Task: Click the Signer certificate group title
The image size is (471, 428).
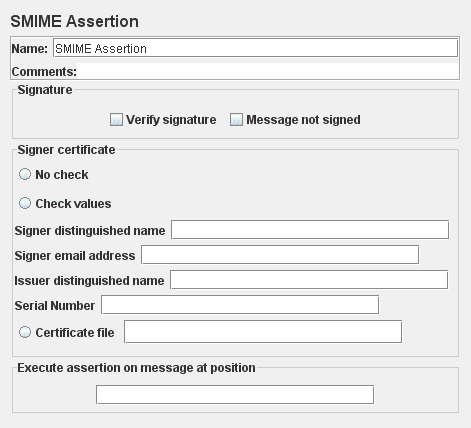Action: pos(66,150)
